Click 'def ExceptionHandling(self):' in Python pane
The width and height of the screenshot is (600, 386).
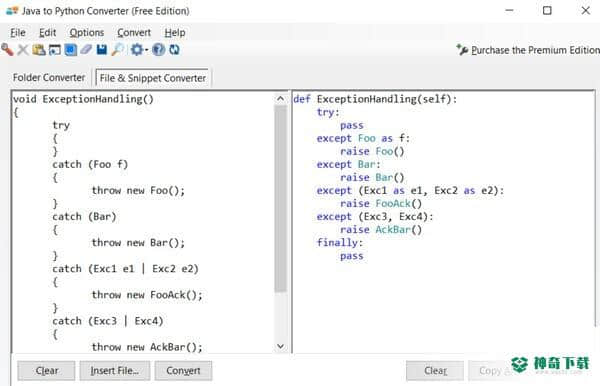tap(375, 99)
